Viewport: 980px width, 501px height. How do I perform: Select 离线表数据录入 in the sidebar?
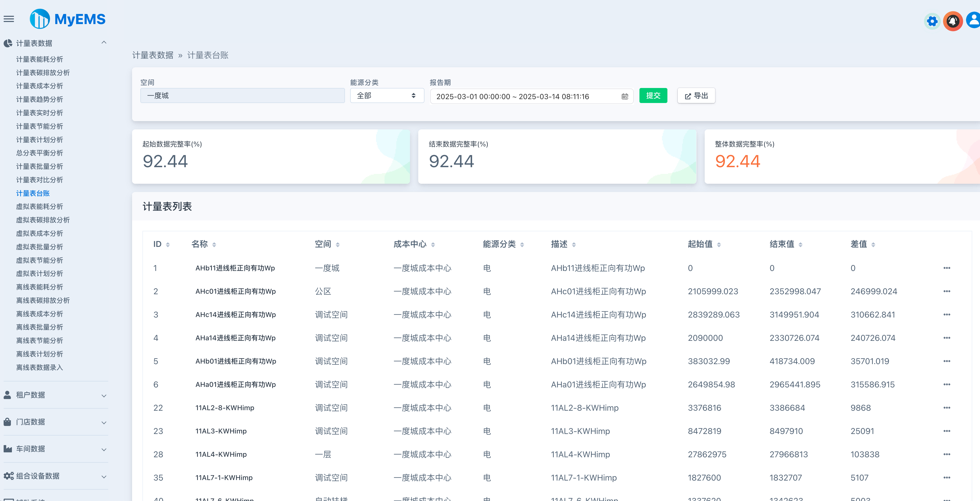39,367
